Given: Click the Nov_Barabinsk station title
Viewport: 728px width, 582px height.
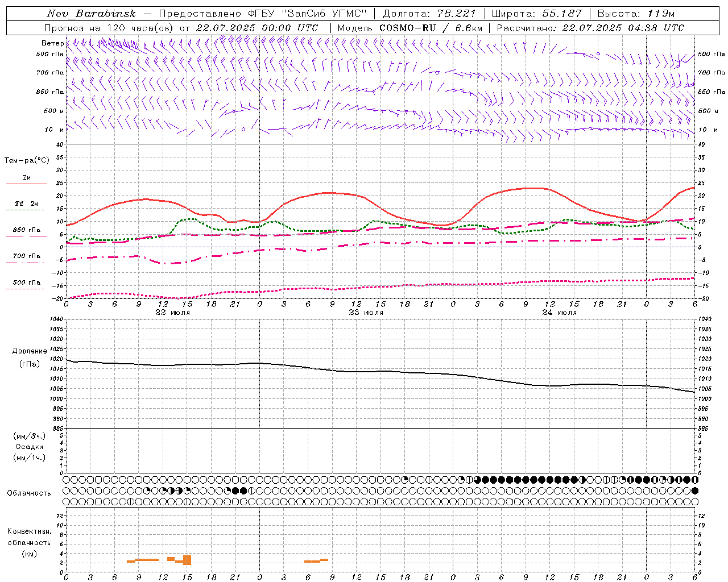Looking at the screenshot, I should point(91,14).
